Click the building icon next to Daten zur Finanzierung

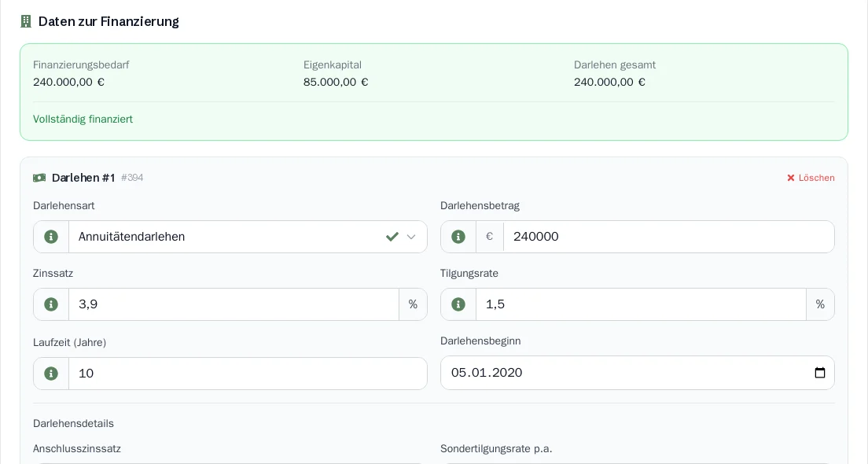[x=25, y=21]
